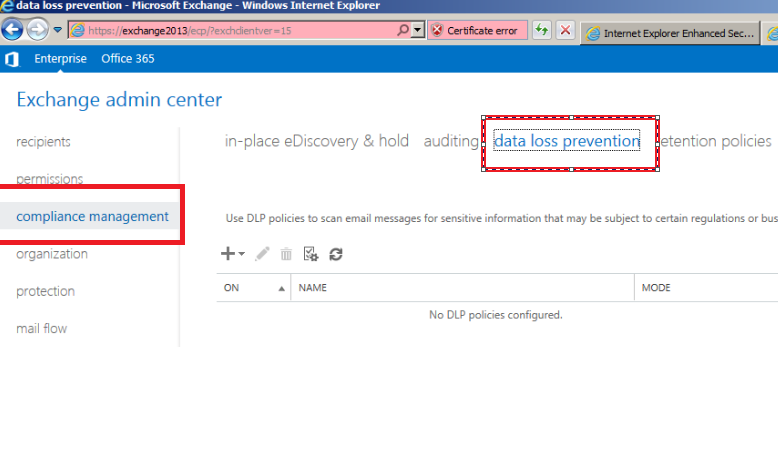This screenshot has height=450, width=778.
Task: Click the Office logo in header
Action: click(12, 59)
